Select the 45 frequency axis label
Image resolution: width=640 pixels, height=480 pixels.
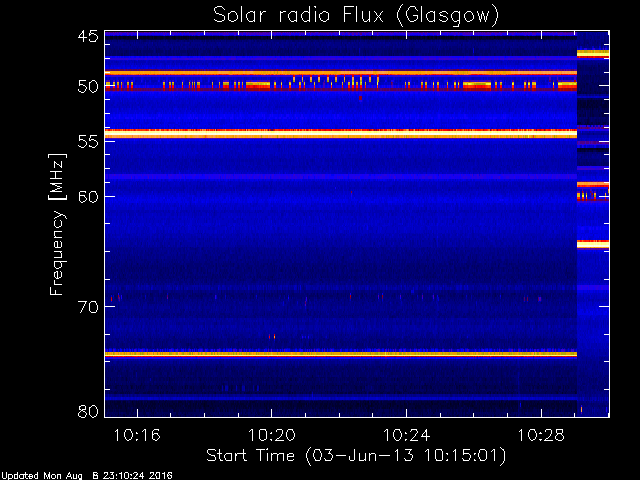(x=88, y=36)
